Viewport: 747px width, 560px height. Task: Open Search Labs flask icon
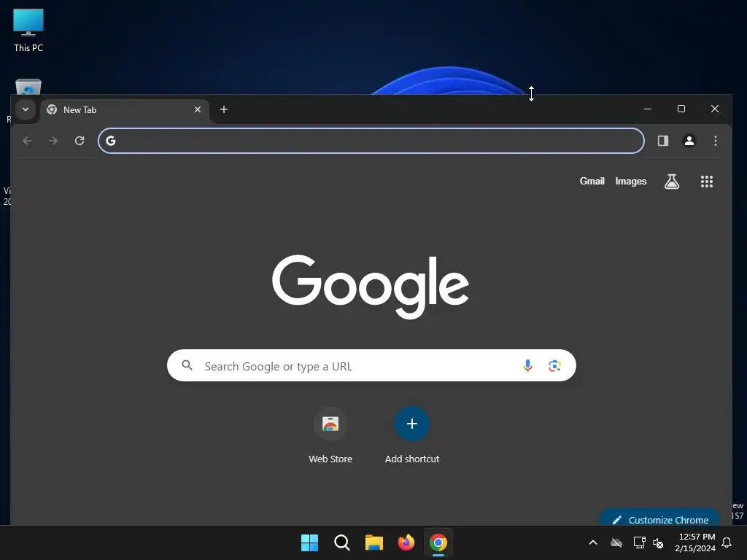coord(672,181)
